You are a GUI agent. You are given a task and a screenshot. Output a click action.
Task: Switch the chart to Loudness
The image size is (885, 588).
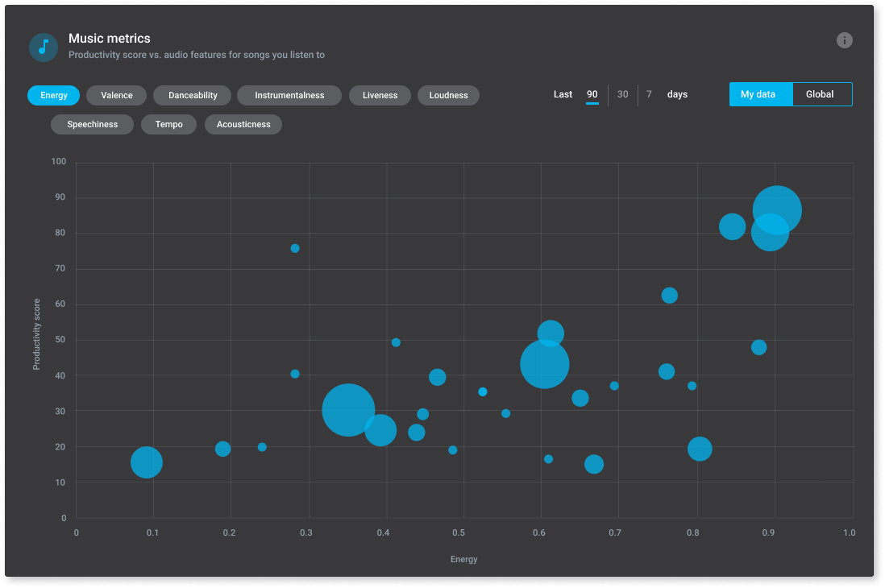448,95
